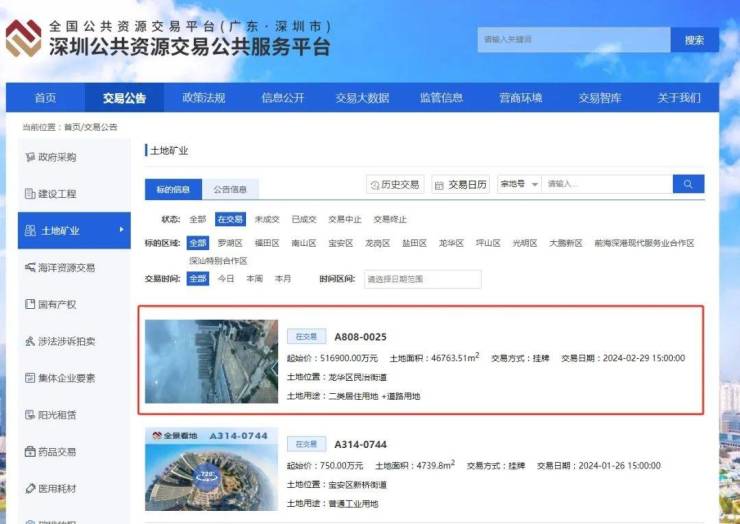Click the 政府采购 sidebar icon
This screenshot has height=524, width=740.
point(29,157)
